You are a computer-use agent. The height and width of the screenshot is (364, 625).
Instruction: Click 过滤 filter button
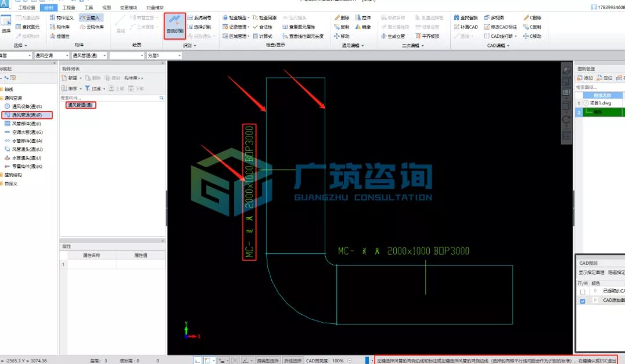click(x=94, y=88)
